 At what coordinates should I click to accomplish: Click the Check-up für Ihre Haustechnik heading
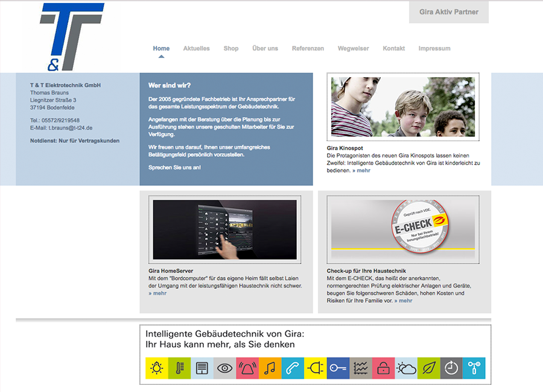[366, 271]
